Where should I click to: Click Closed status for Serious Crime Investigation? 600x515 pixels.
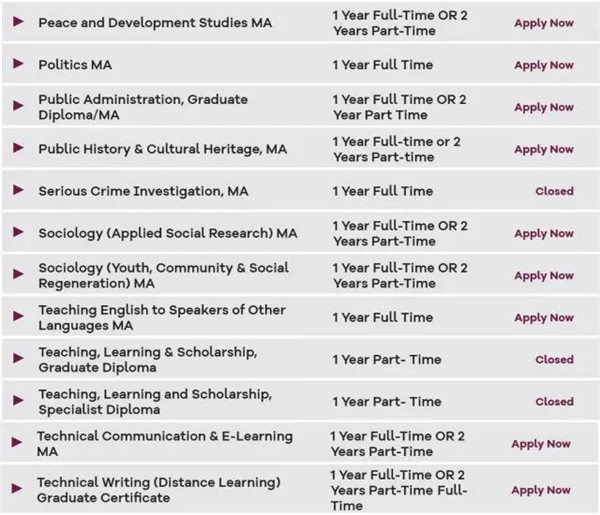(x=554, y=191)
